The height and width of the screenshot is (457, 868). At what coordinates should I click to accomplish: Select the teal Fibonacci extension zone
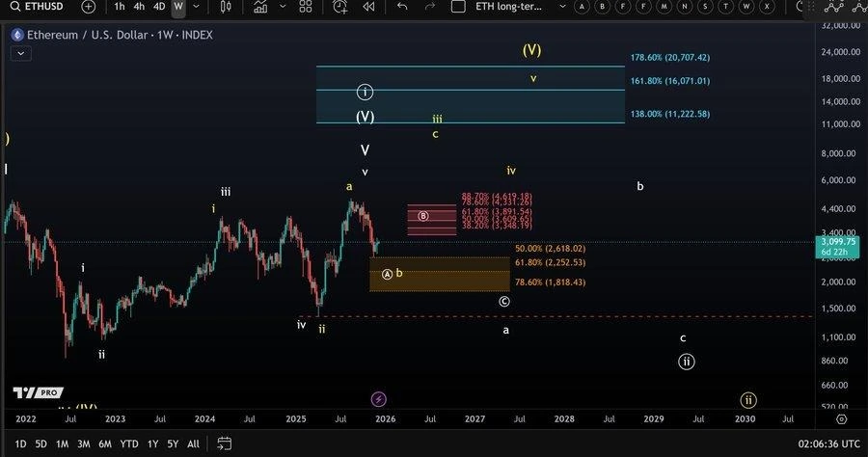tap(471, 94)
